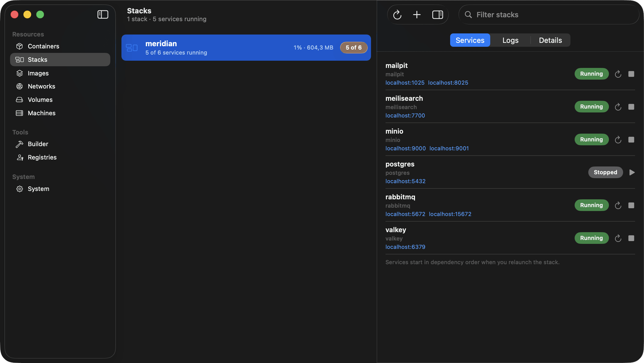Restart the meilisearch service

[618, 107]
